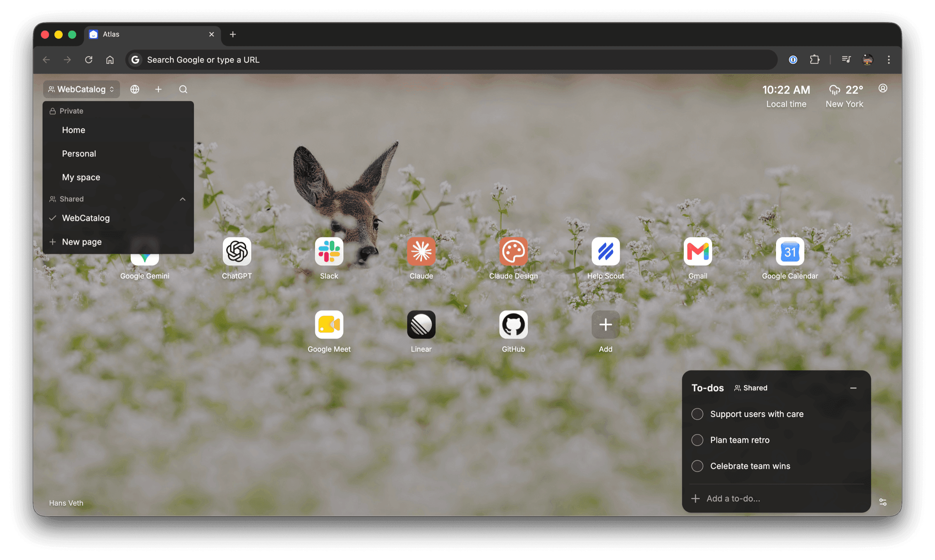Viewport: 935px width, 560px height.
Task: Reload the page
Action: click(89, 60)
